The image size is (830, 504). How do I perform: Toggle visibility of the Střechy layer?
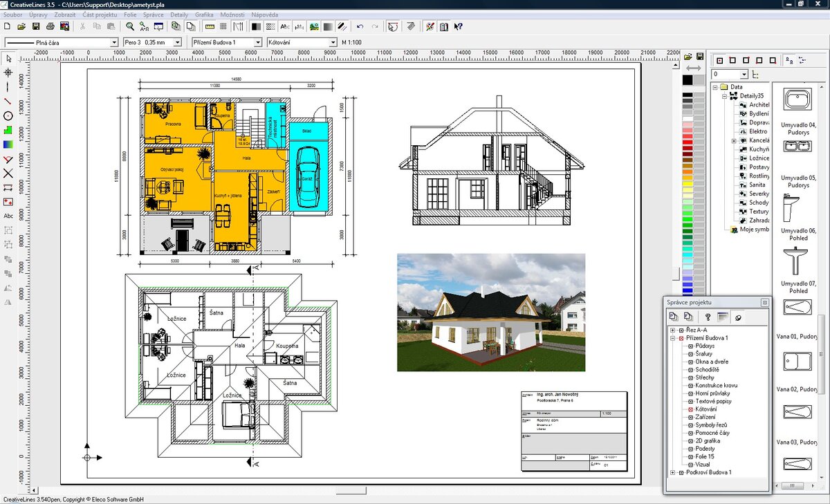tap(690, 378)
